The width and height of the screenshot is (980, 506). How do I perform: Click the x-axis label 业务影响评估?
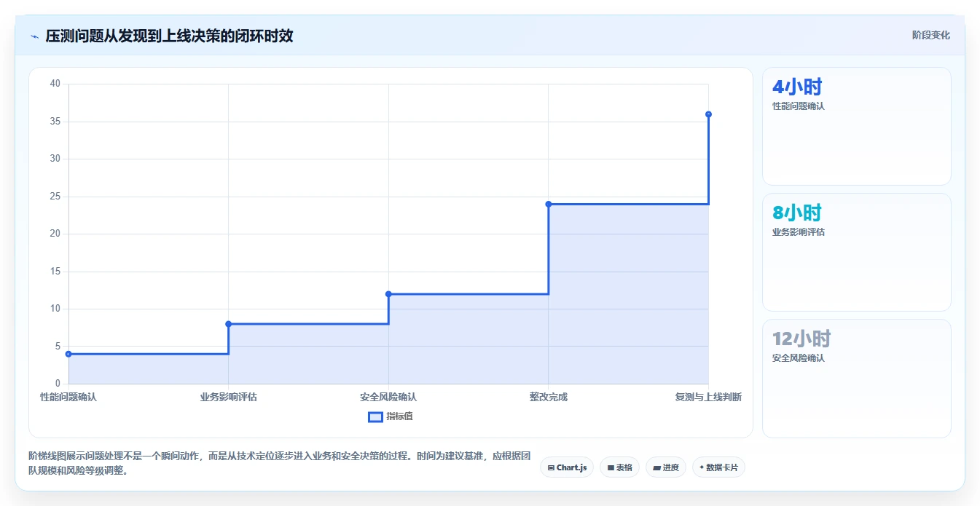(x=228, y=398)
